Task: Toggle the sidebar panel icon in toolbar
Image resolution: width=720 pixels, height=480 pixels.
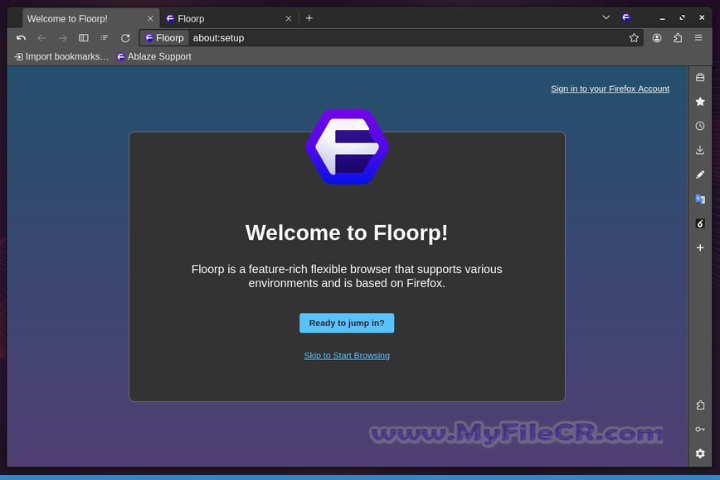Action: (x=84, y=38)
